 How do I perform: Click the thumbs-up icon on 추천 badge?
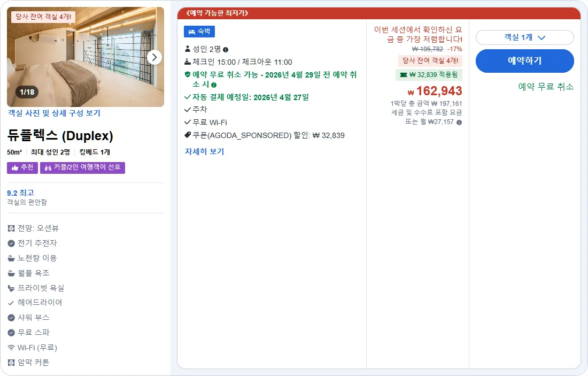point(15,168)
